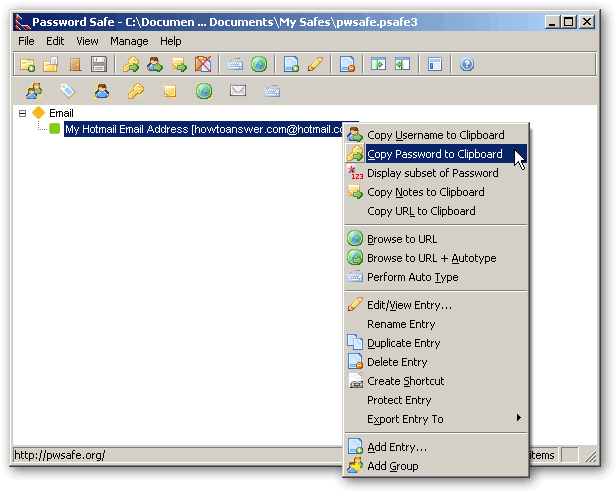This screenshot has height=493, width=616.
Task: Click the Expand All toolbar icon
Action: click(x=379, y=64)
